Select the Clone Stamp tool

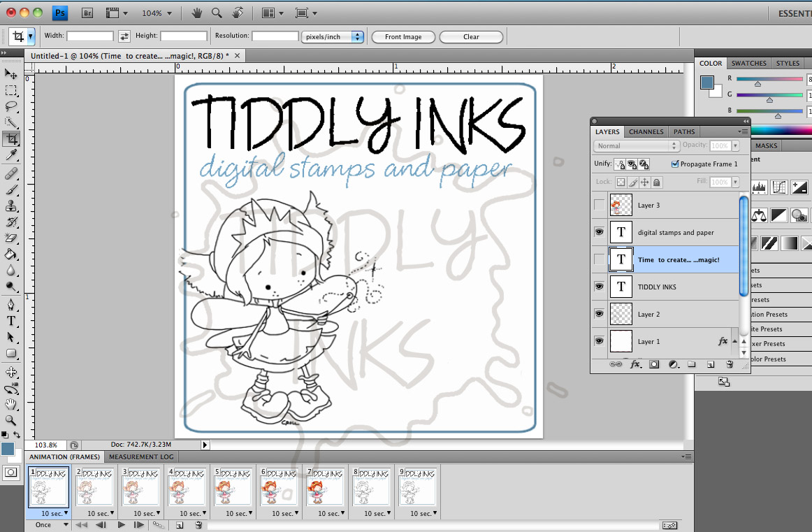coord(11,206)
